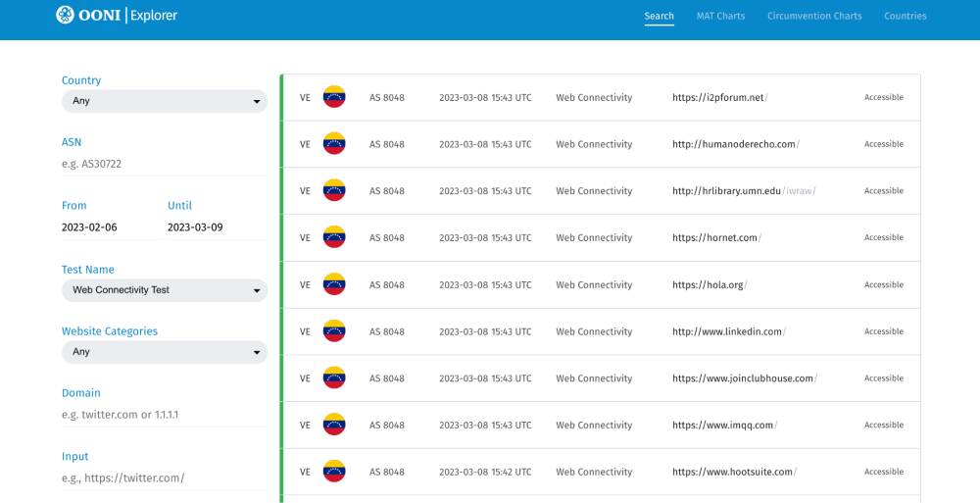The image size is (980, 503).
Task: Open the Country dropdown
Action: pos(164,101)
